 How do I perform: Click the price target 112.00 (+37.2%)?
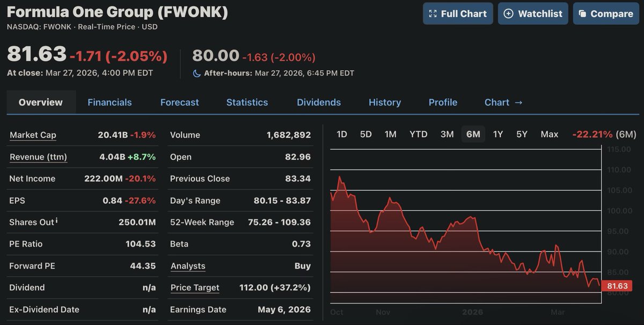275,287
